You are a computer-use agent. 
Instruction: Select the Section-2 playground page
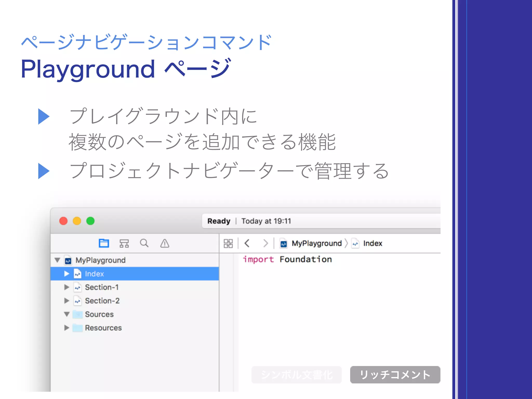point(102,301)
